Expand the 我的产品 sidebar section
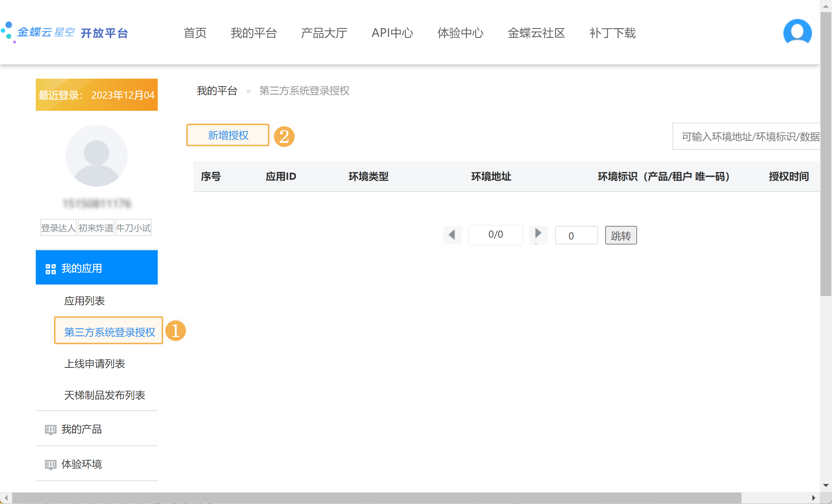Screen dimensions: 832x504 (x=82, y=429)
